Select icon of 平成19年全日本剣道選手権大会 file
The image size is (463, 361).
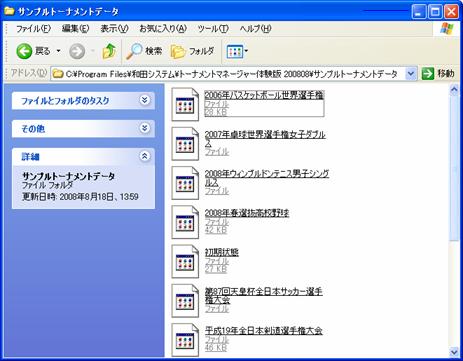click(x=185, y=340)
